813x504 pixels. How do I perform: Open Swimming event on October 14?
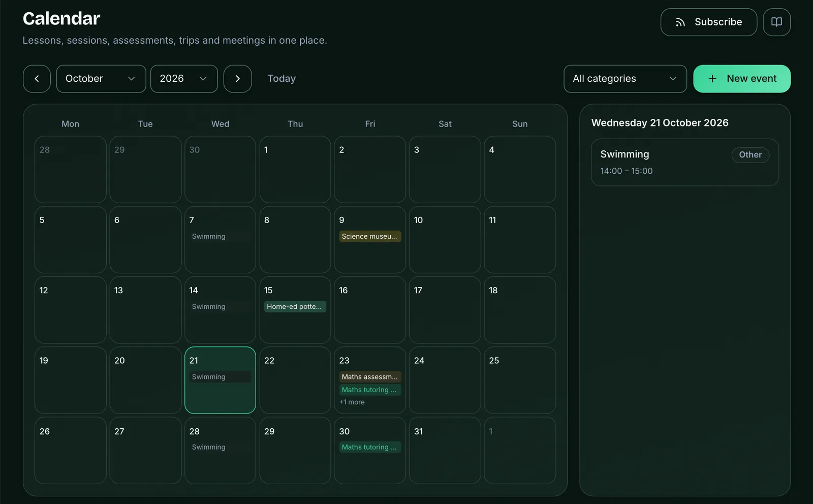pos(220,306)
